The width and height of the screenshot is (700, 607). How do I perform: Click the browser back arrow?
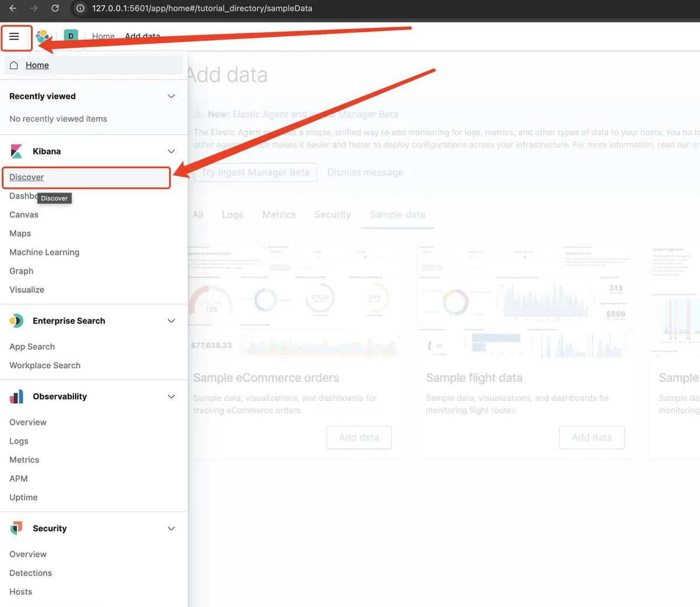[x=13, y=8]
